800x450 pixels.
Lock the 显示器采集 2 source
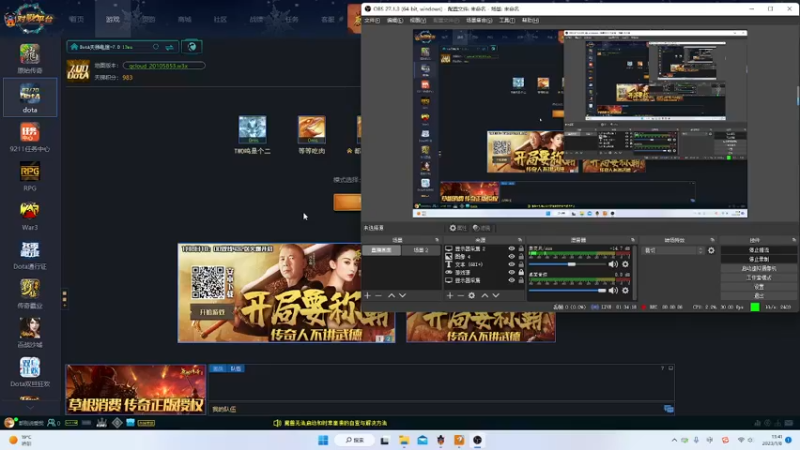pos(521,248)
